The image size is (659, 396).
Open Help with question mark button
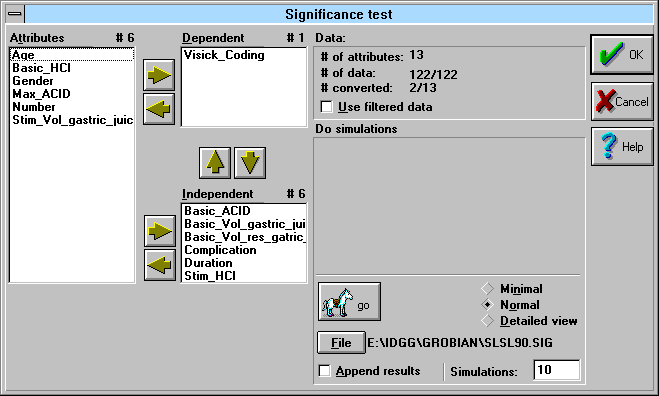[x=622, y=147]
